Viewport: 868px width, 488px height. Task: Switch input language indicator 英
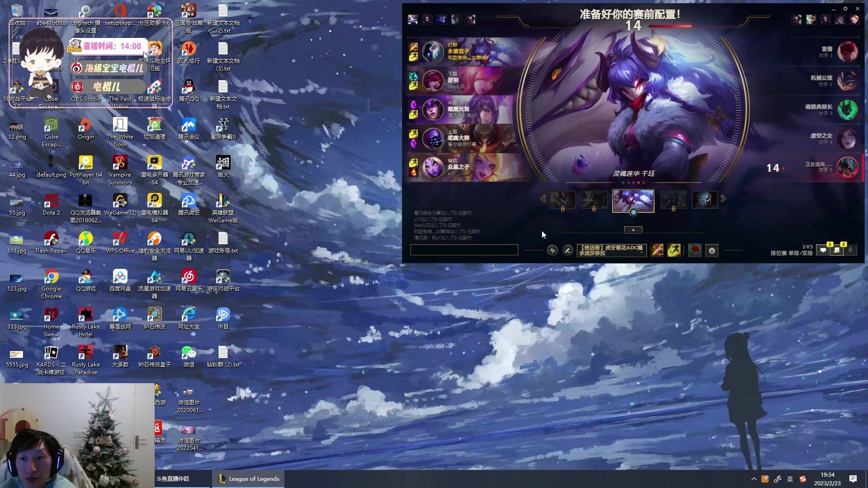[x=790, y=479]
